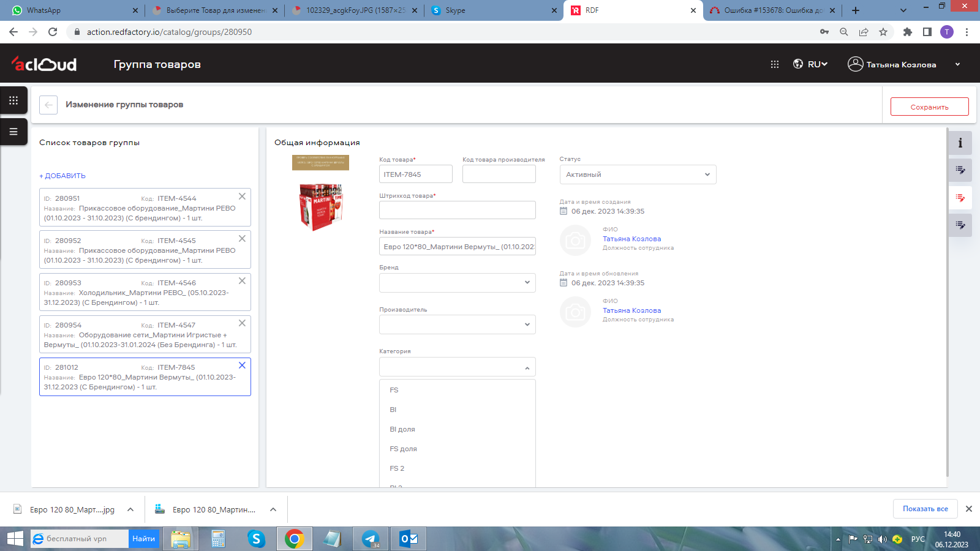Image resolution: width=980 pixels, height=551 pixels.
Task: Click the Сохранить button
Action: [929, 107]
